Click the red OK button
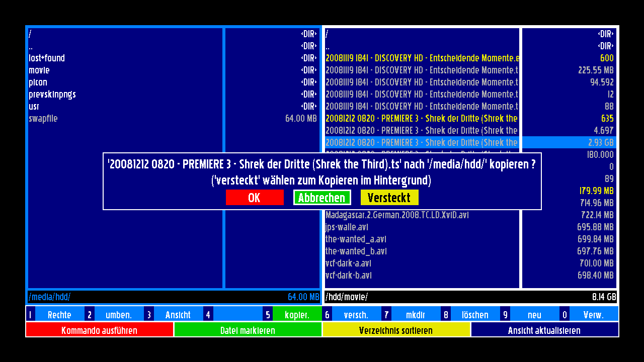This screenshot has height=362, width=644. click(x=255, y=198)
